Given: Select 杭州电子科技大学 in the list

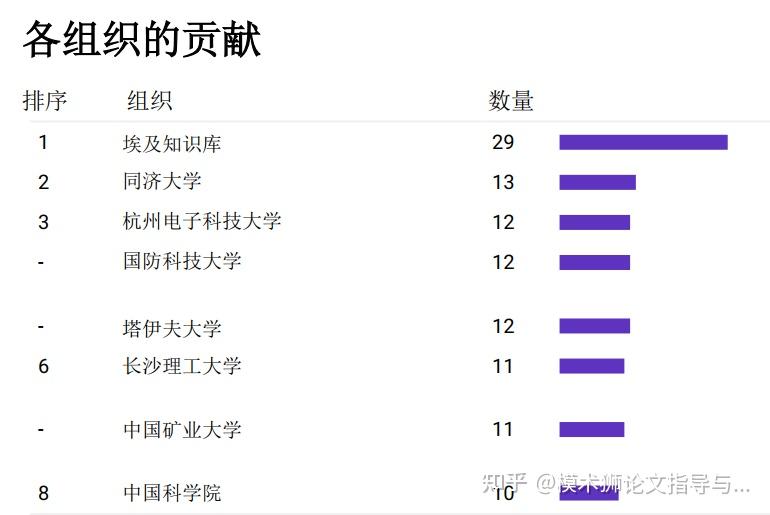Looking at the screenshot, I should click(202, 221).
